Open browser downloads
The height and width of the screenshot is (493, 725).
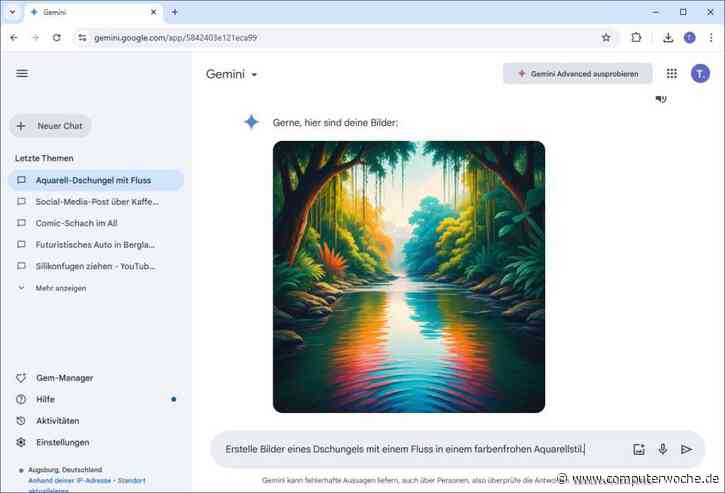668,37
